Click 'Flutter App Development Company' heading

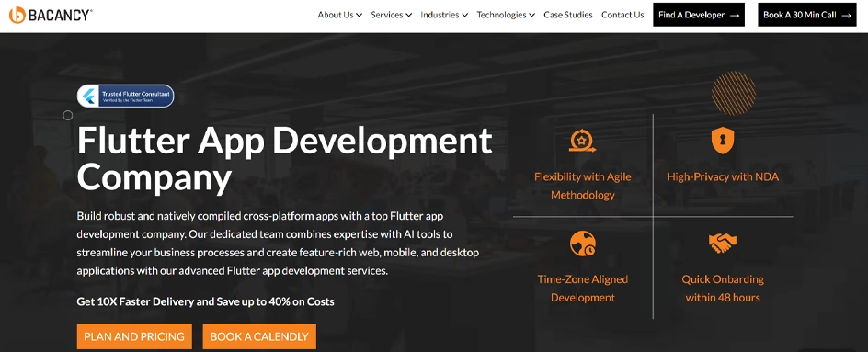(x=284, y=159)
